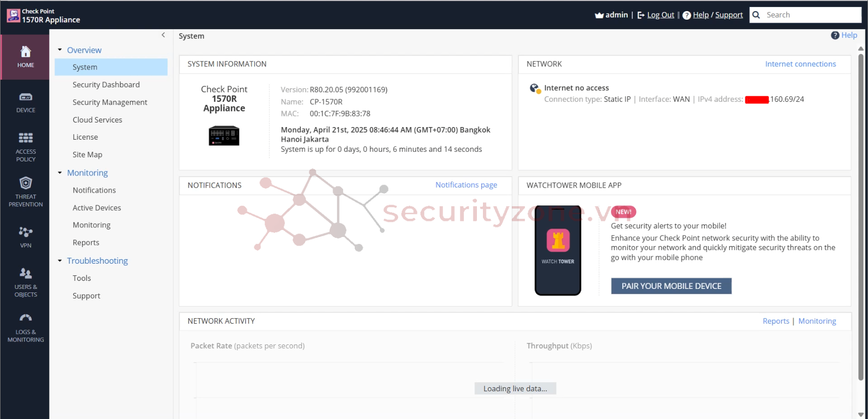
Task: Open the VPN section icon
Action: tap(26, 232)
